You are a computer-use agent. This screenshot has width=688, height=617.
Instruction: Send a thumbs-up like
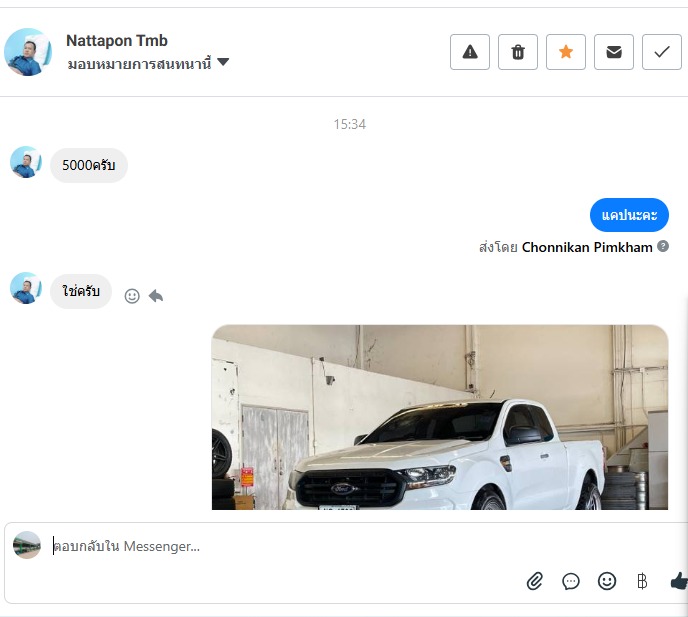(678, 581)
